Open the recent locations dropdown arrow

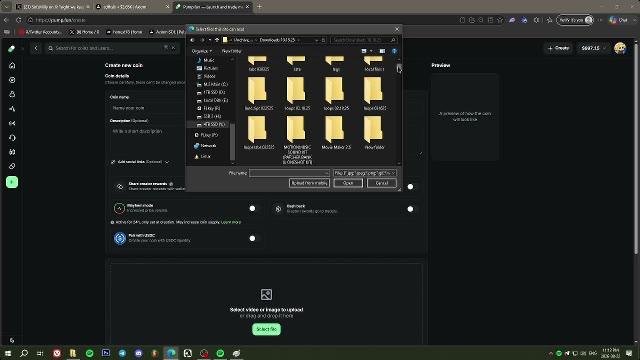coord(210,40)
